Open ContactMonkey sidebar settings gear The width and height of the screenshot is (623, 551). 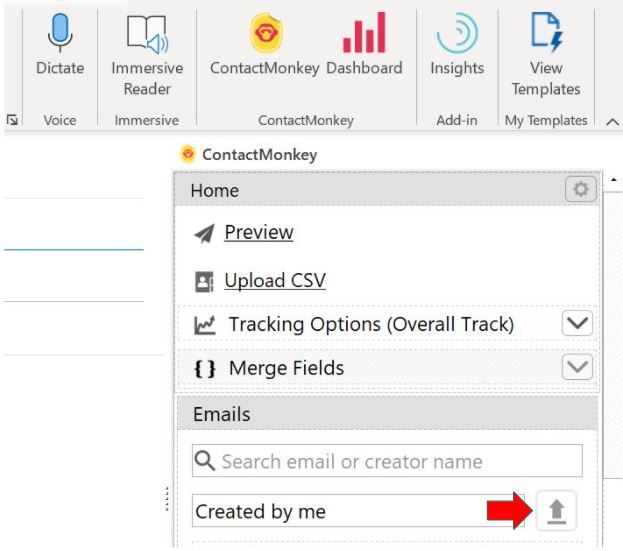580,189
